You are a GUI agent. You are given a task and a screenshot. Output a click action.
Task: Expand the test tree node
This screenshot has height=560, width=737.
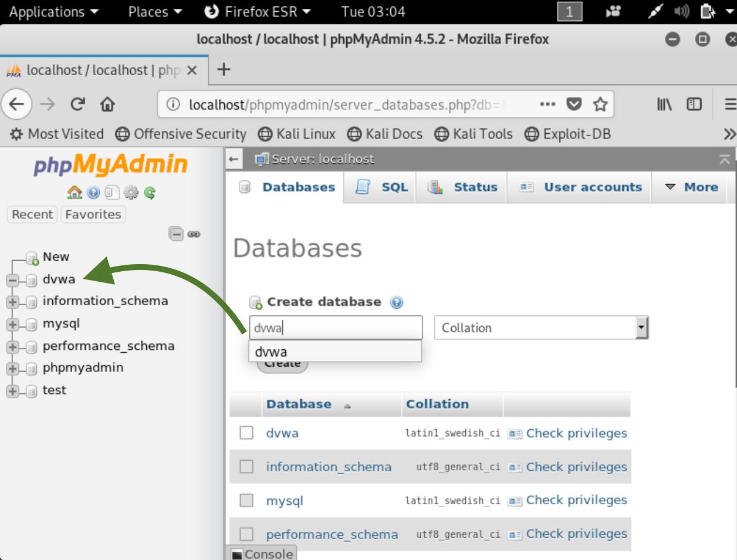click(12, 392)
